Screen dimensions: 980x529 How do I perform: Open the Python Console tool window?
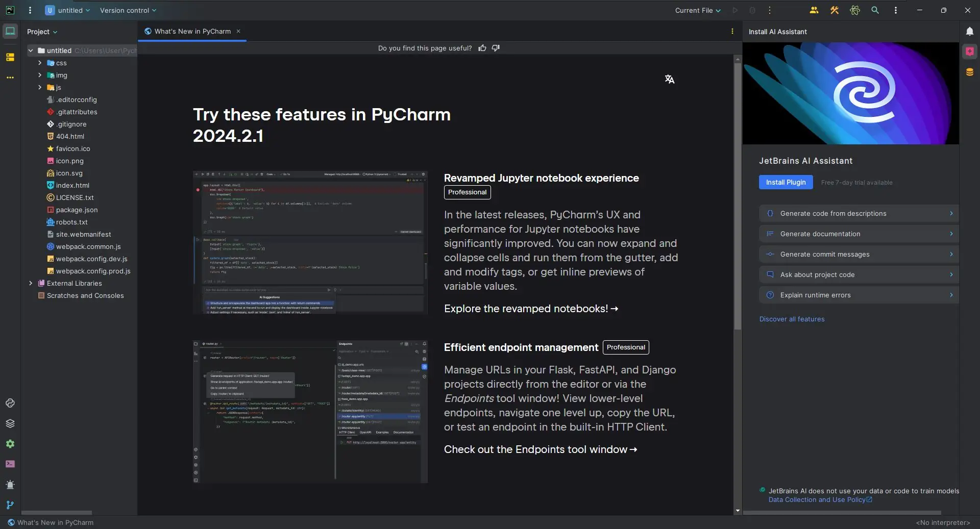(x=10, y=403)
